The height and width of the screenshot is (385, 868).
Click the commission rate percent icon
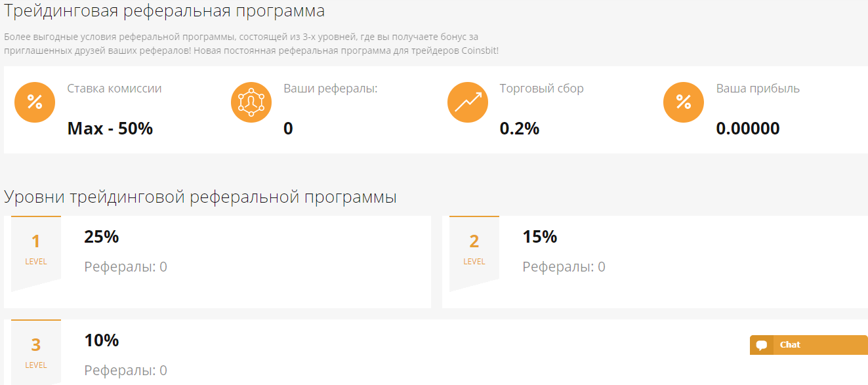tap(34, 102)
